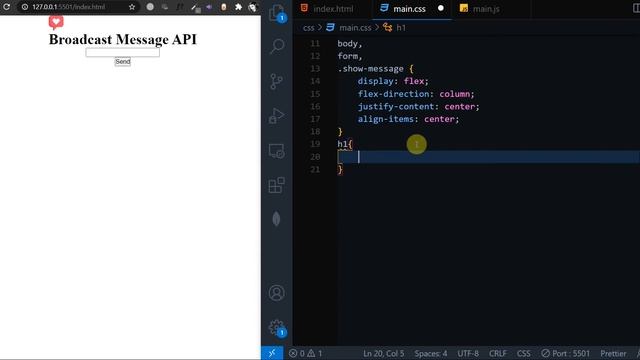The width and height of the screenshot is (640, 360).
Task: Place cursor on 'justify-content: center;' line
Action: [418, 107]
